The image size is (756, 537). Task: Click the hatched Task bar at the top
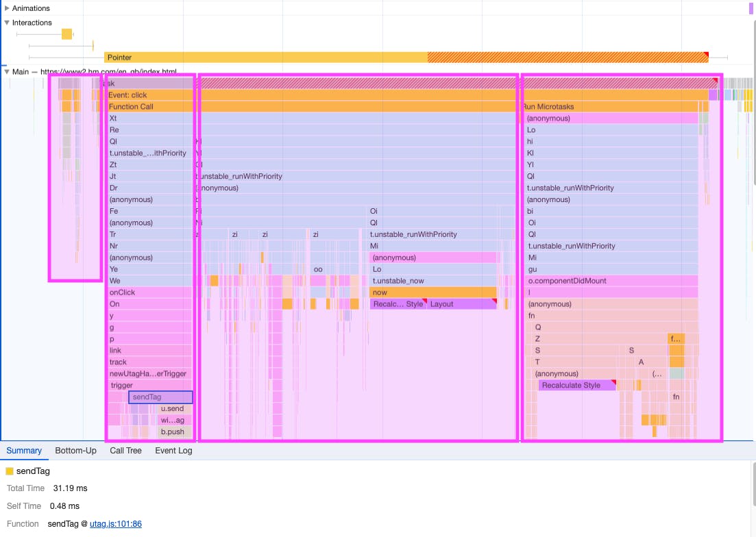pyautogui.click(x=343, y=83)
